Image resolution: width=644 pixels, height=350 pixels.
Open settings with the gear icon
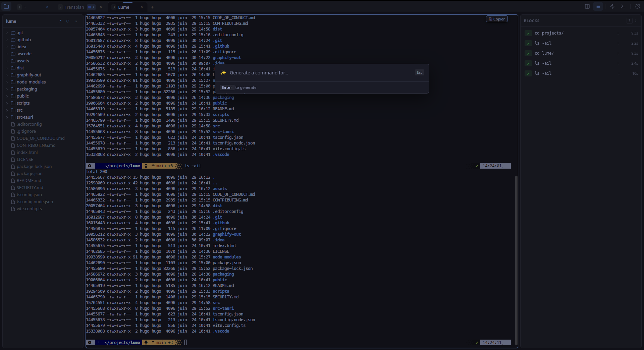point(638,6)
